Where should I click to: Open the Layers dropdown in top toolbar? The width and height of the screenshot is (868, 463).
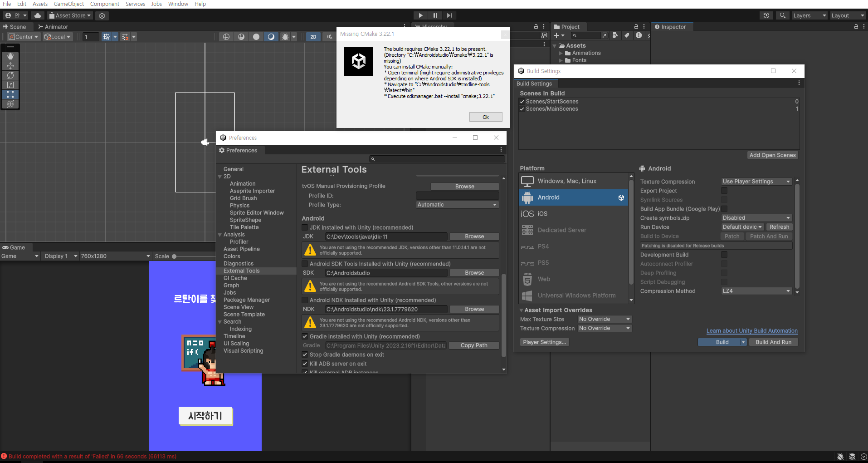tap(809, 15)
